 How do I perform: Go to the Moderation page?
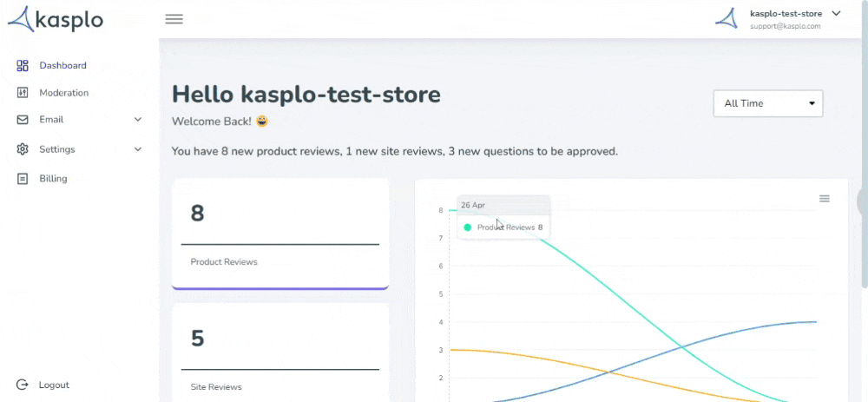click(63, 93)
